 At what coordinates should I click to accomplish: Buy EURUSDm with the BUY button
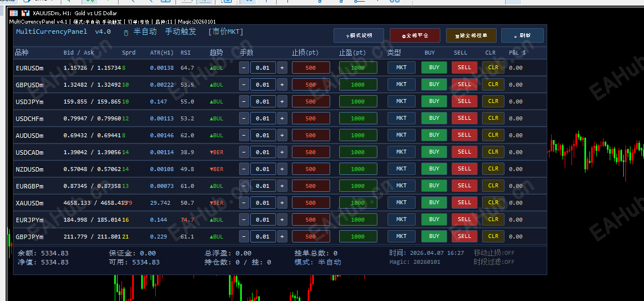[x=434, y=68]
